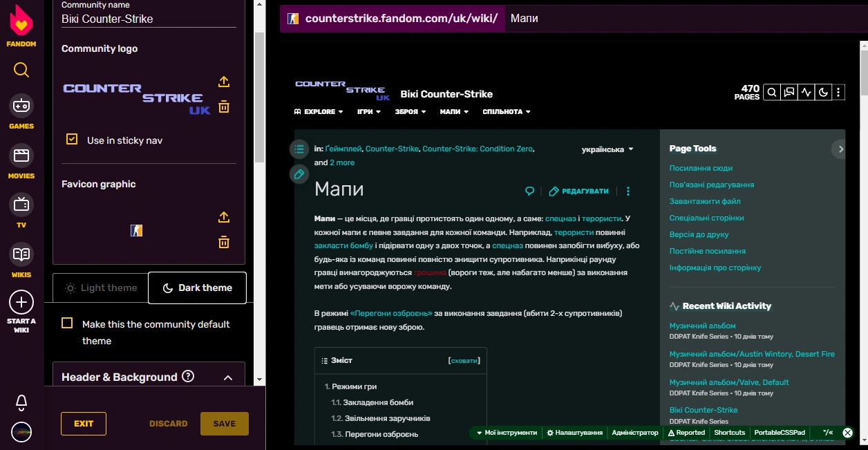Click the Community name input field
Screen dimensions: 868x450
coord(149,19)
